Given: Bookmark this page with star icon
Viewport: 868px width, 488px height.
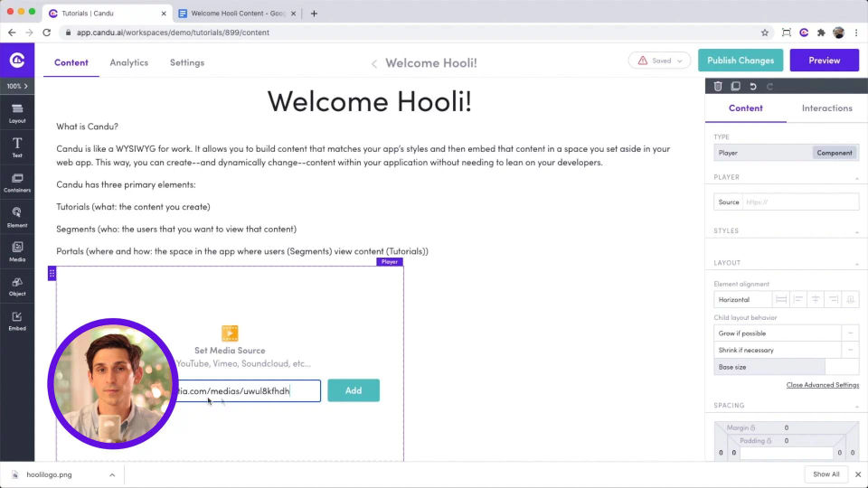Looking at the screenshot, I should (x=765, y=33).
